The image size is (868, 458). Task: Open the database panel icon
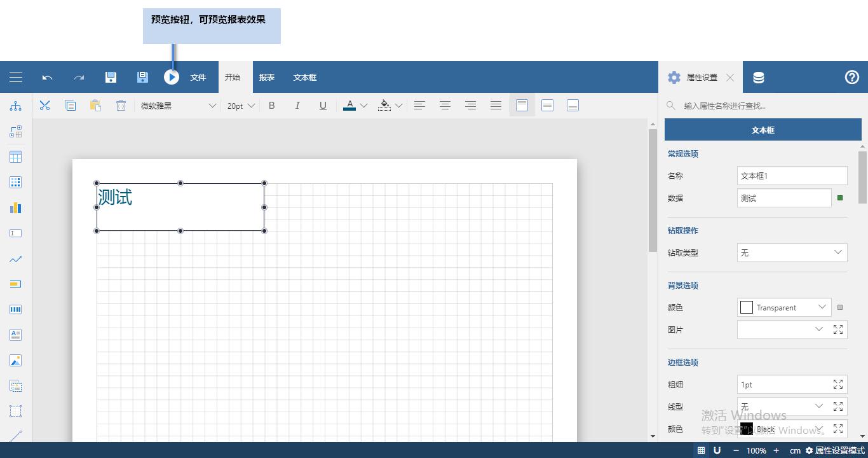tap(758, 77)
